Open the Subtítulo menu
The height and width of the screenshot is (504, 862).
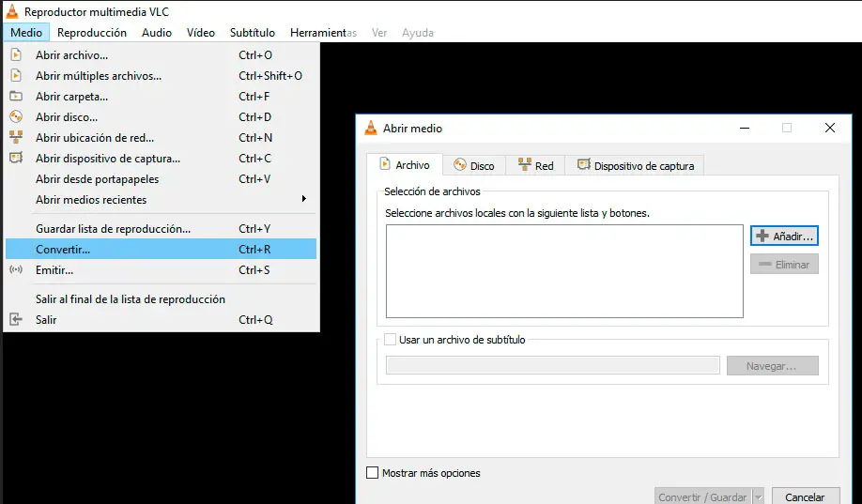coord(253,33)
